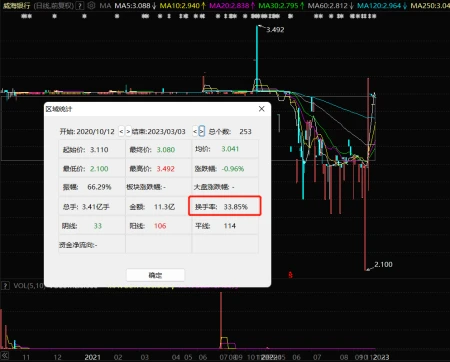The height and width of the screenshot is (362, 450).
Task: Select the start price value 3.110
Action: pos(99,150)
